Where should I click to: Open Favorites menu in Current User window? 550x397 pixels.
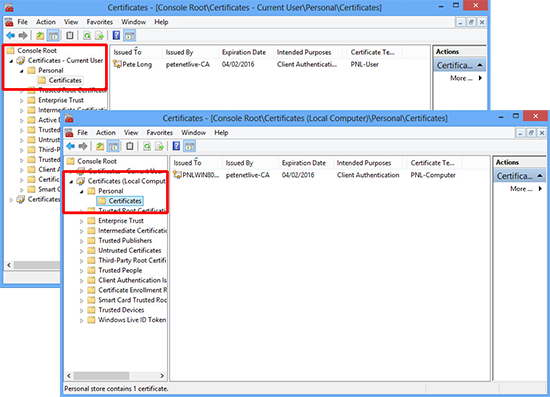[100, 22]
